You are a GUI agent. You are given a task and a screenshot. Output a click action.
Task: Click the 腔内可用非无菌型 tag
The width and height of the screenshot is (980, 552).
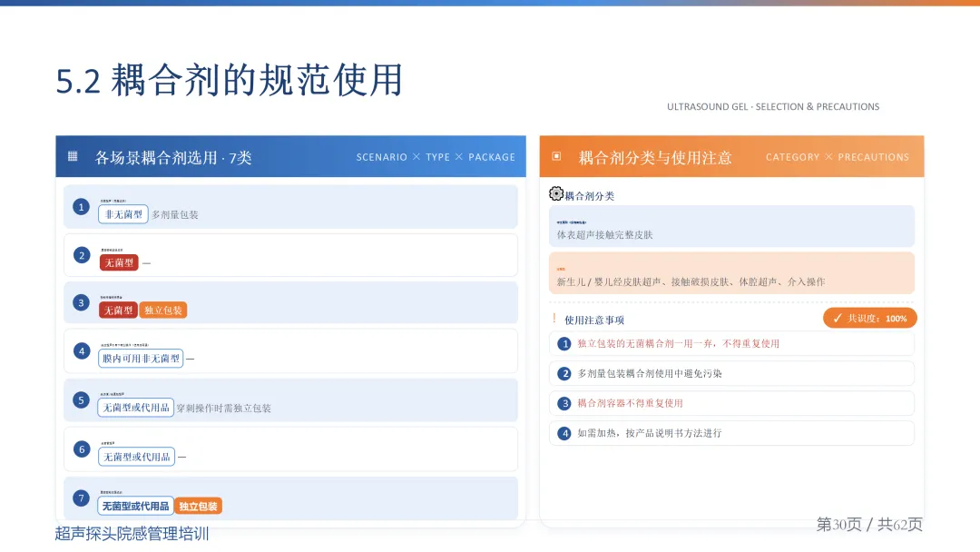pos(141,359)
